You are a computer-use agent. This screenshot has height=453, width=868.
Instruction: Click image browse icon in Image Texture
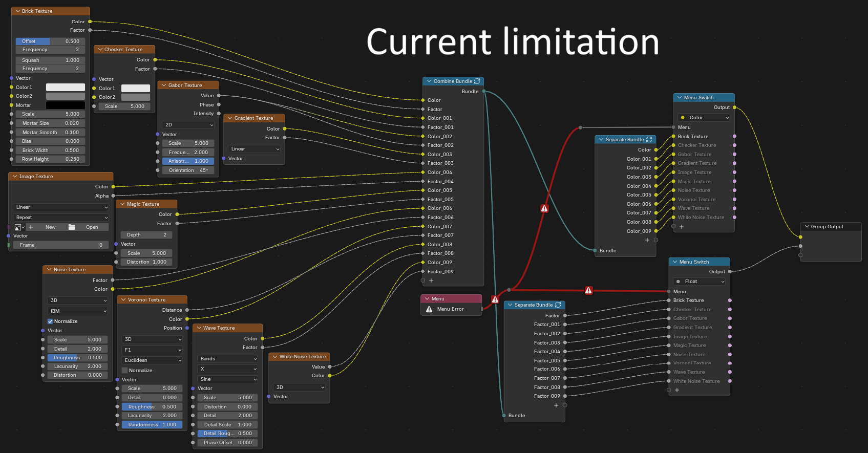[x=19, y=227]
